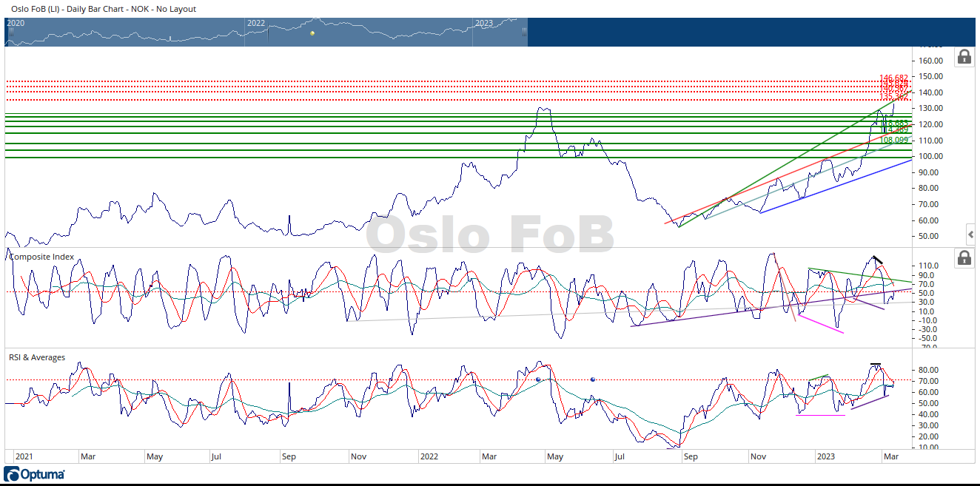Click the 2023 label in the overview strip

click(x=483, y=23)
